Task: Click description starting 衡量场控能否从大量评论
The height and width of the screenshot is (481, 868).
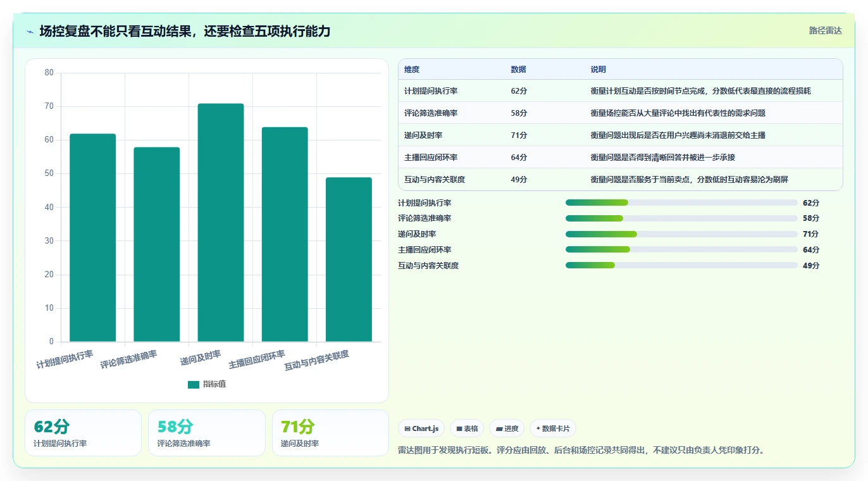Action: 678,113
